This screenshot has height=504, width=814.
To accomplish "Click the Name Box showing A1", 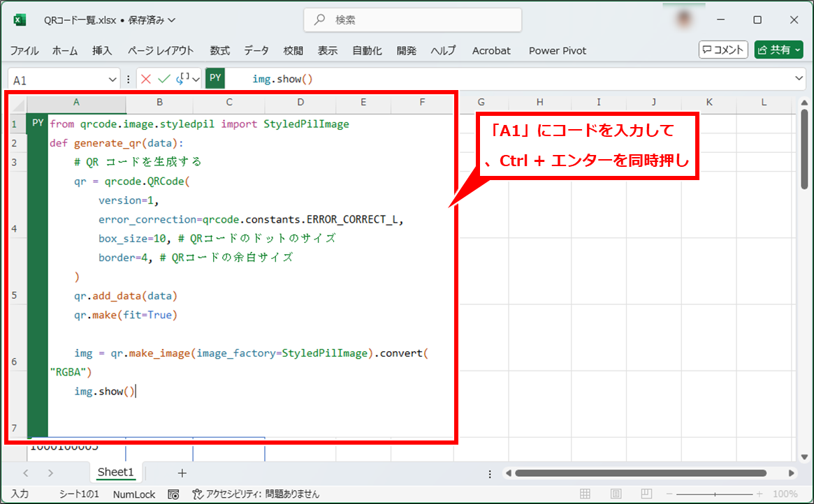I will point(58,80).
